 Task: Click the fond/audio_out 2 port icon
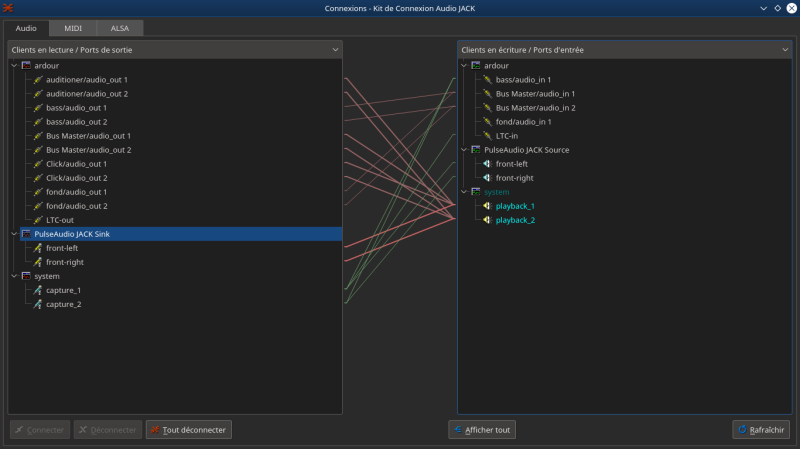click(38, 206)
